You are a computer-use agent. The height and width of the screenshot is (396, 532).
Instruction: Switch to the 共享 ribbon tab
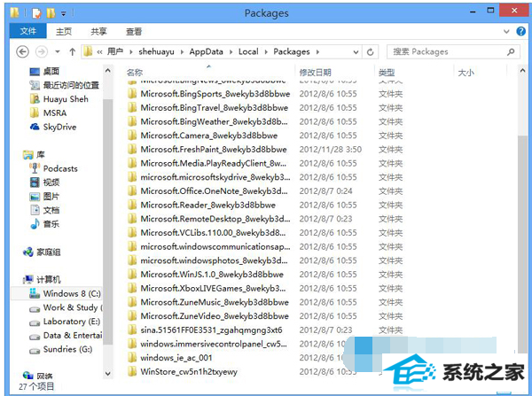(98, 32)
